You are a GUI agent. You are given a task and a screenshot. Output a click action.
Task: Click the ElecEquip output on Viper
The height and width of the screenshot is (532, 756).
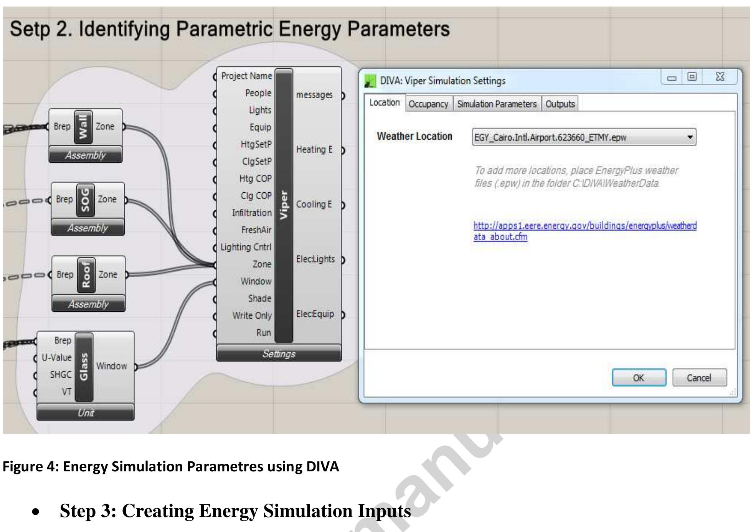pyautogui.click(x=315, y=314)
